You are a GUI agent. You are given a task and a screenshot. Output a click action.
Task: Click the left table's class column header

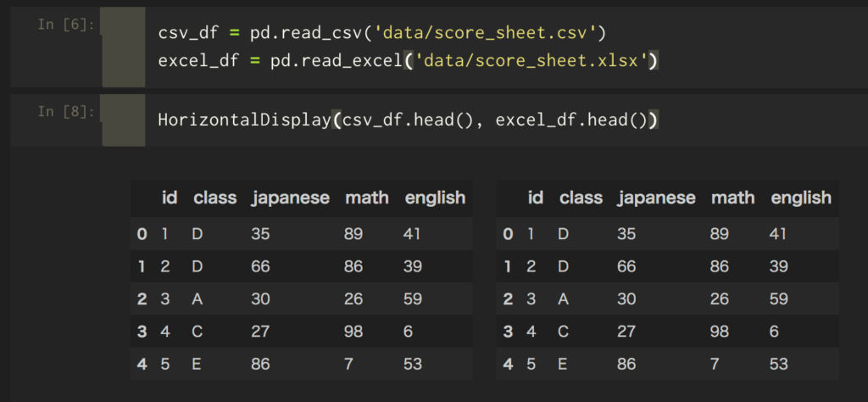214,198
